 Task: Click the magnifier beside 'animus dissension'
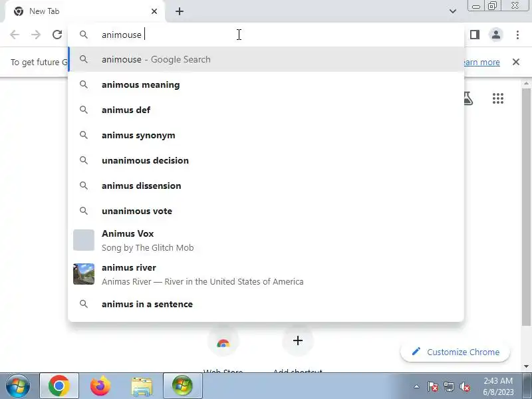(x=84, y=186)
